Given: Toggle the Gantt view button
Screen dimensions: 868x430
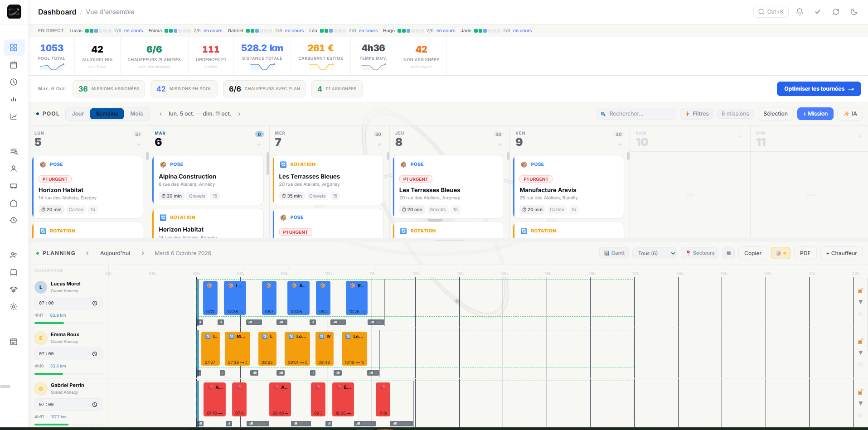Looking at the screenshot, I should 614,253.
